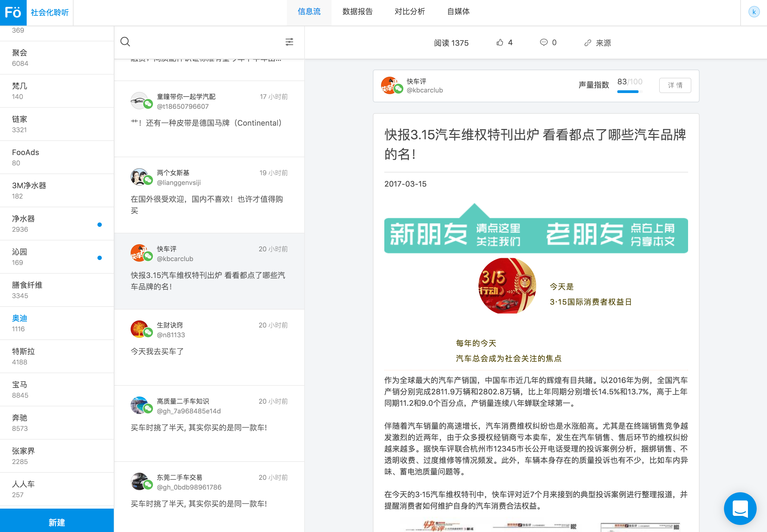Click the 声量指数 83/100 progress bar

pos(630,92)
